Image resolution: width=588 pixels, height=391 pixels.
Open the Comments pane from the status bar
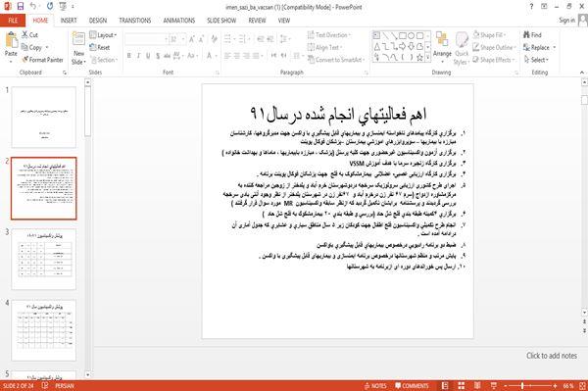click(412, 386)
